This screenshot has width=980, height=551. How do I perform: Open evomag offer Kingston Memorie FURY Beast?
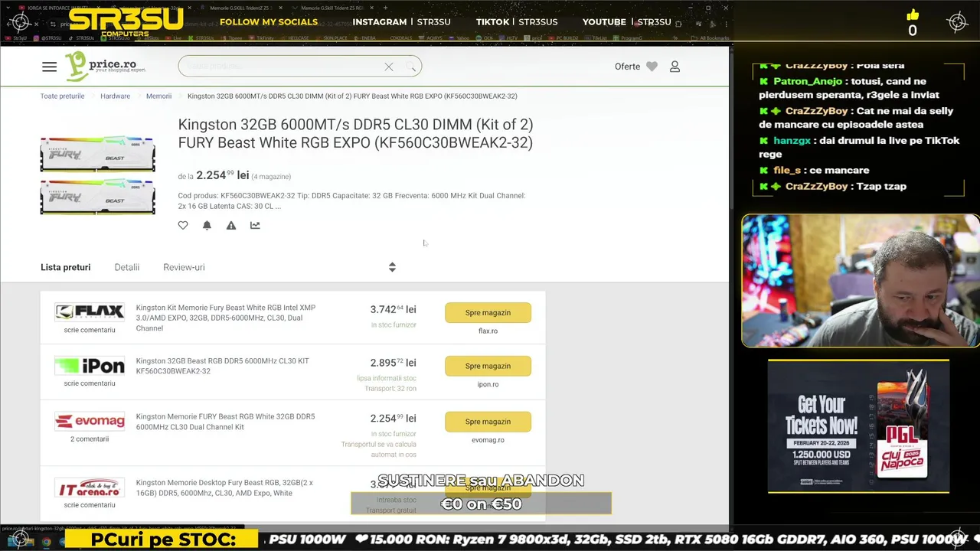tap(226, 422)
